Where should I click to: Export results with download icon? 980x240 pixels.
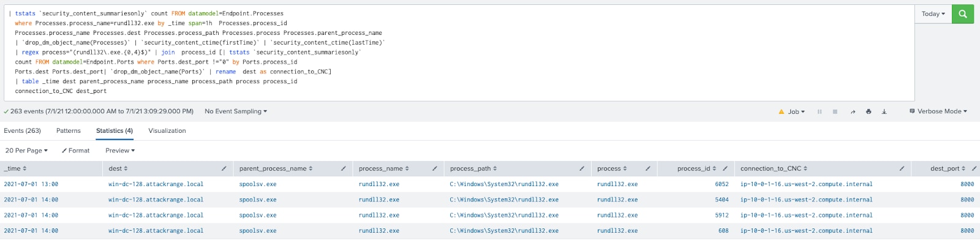pos(884,111)
